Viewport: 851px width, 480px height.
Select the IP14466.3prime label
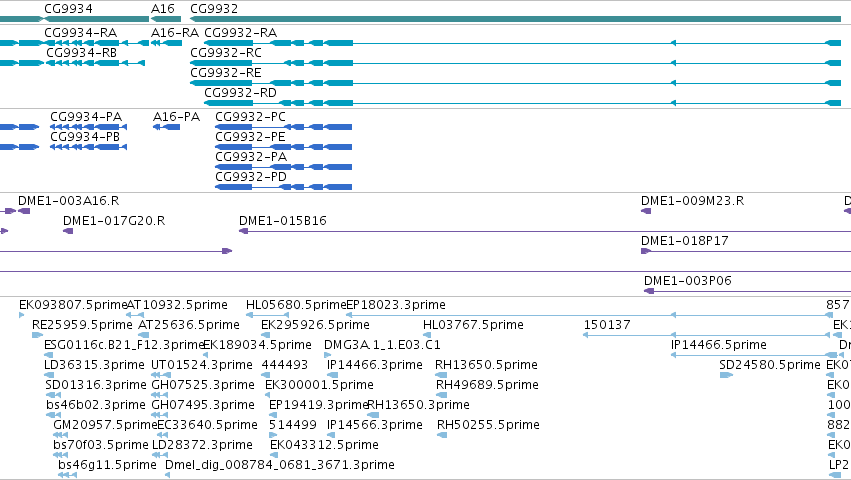(374, 365)
